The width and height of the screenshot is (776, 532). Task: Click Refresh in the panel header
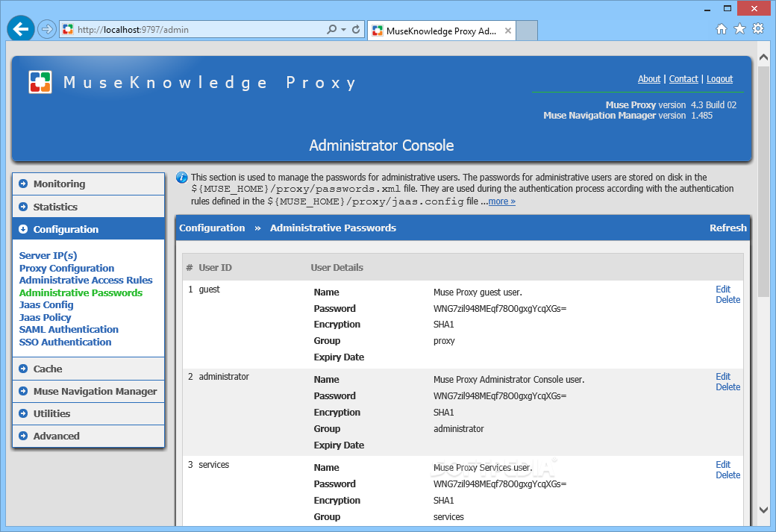728,228
